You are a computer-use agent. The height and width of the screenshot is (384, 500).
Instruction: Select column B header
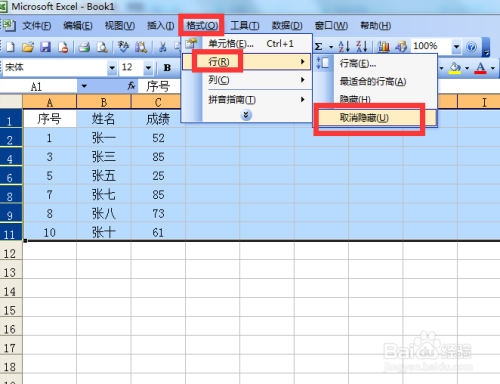click(104, 102)
